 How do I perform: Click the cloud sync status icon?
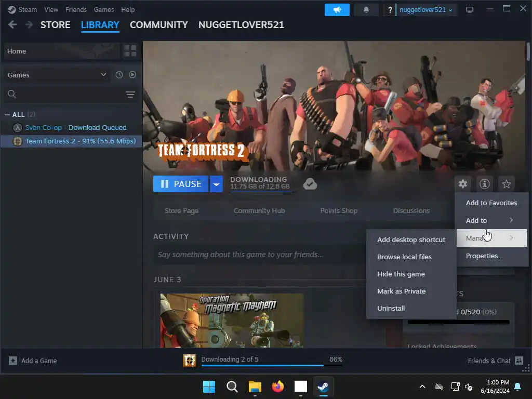[x=310, y=184]
